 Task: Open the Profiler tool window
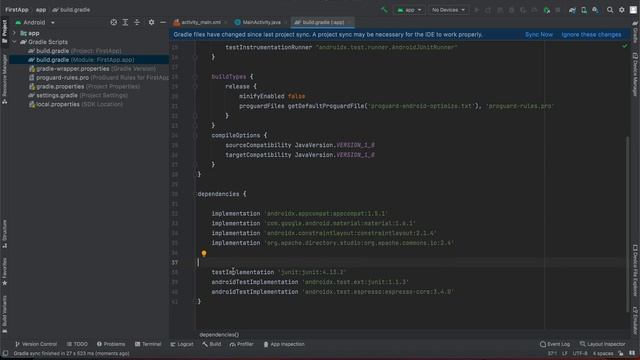tap(242, 344)
